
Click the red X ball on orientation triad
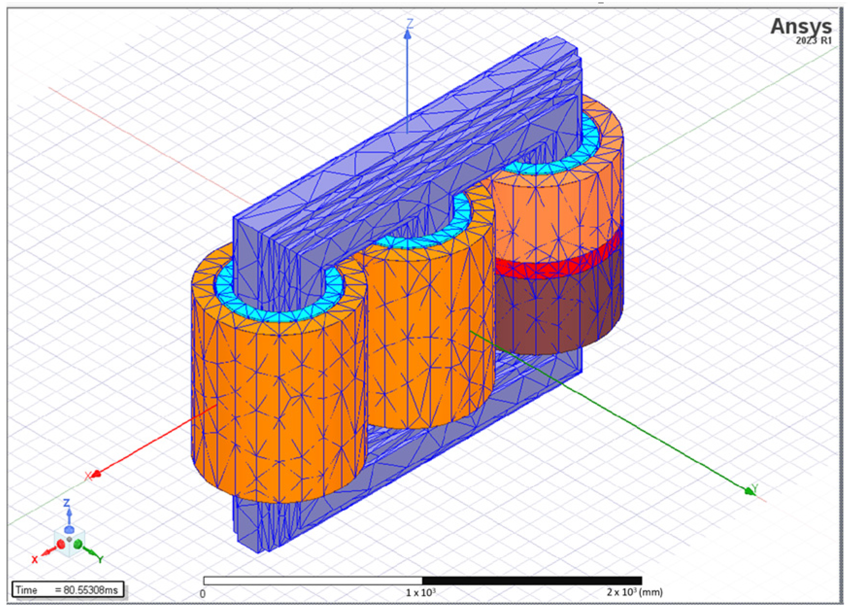[61, 545]
